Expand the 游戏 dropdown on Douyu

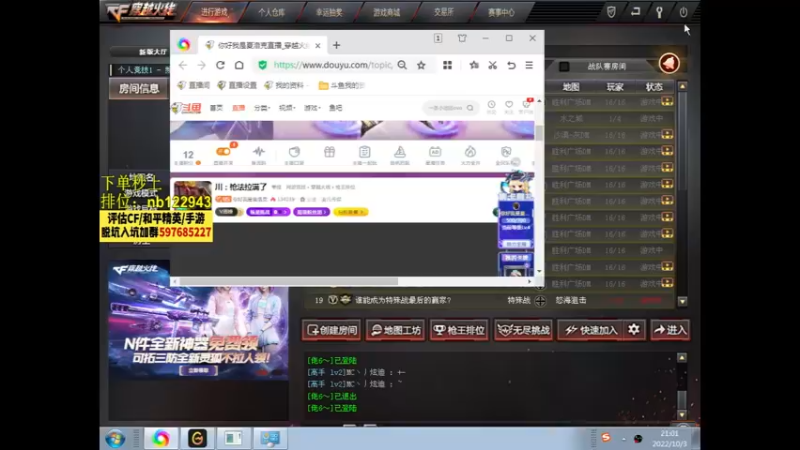pos(312,108)
